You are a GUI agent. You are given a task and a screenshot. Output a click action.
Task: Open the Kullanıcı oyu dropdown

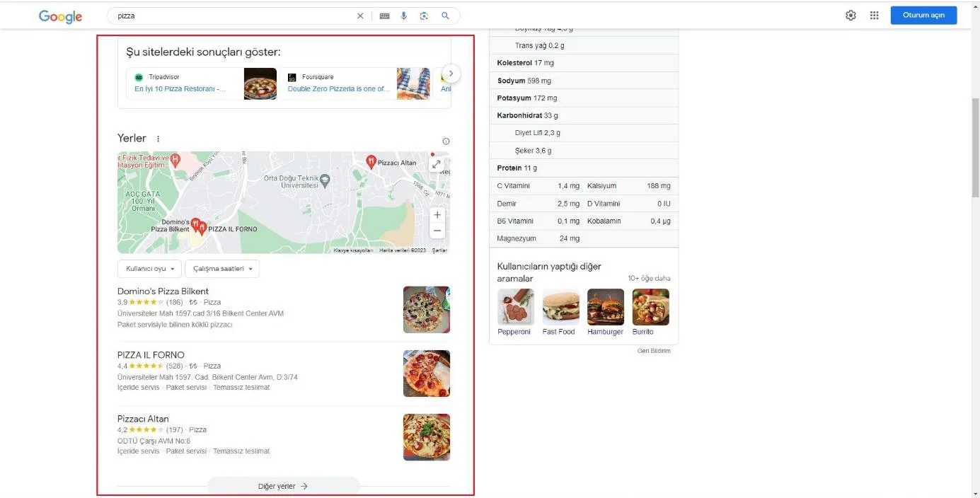149,269
